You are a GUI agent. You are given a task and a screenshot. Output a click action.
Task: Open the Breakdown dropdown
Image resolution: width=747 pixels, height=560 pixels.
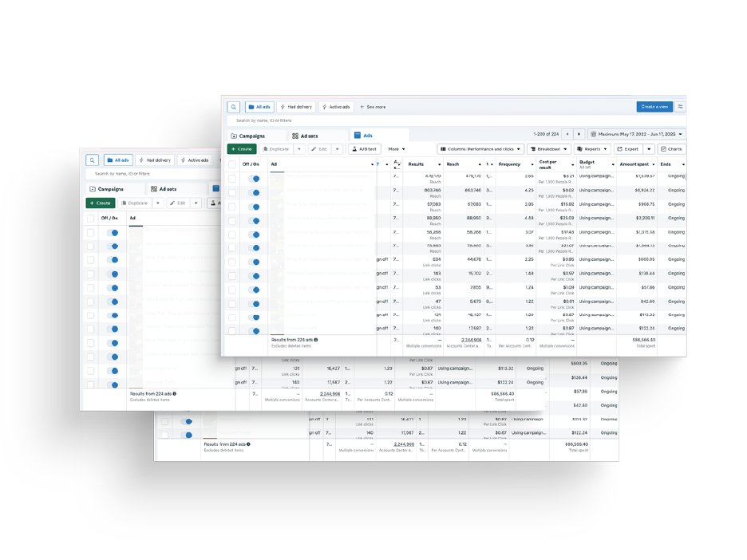coord(549,149)
